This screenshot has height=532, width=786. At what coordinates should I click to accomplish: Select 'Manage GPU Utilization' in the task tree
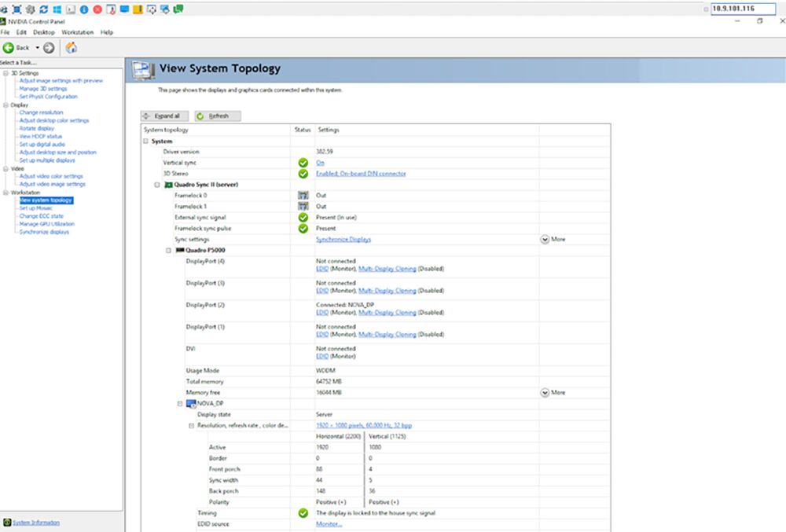(x=46, y=224)
